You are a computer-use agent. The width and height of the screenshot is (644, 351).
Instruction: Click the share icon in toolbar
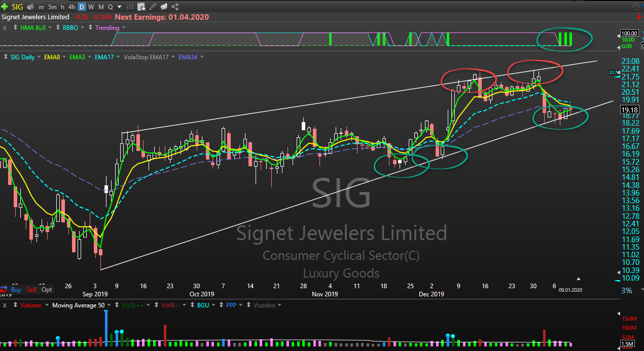pos(175,7)
